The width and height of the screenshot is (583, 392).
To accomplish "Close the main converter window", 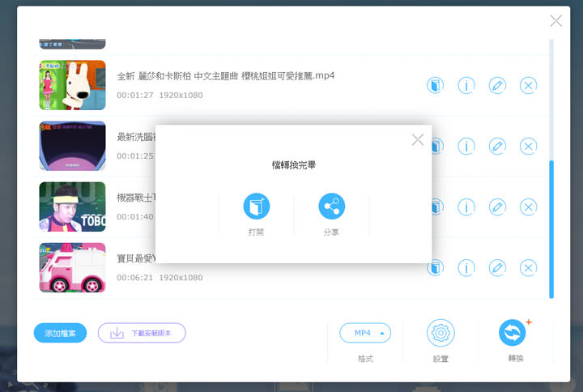I will 555,21.
